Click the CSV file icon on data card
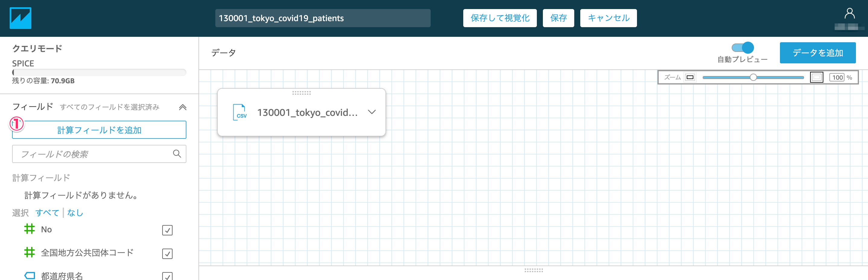The height and width of the screenshot is (280, 868). (240, 112)
